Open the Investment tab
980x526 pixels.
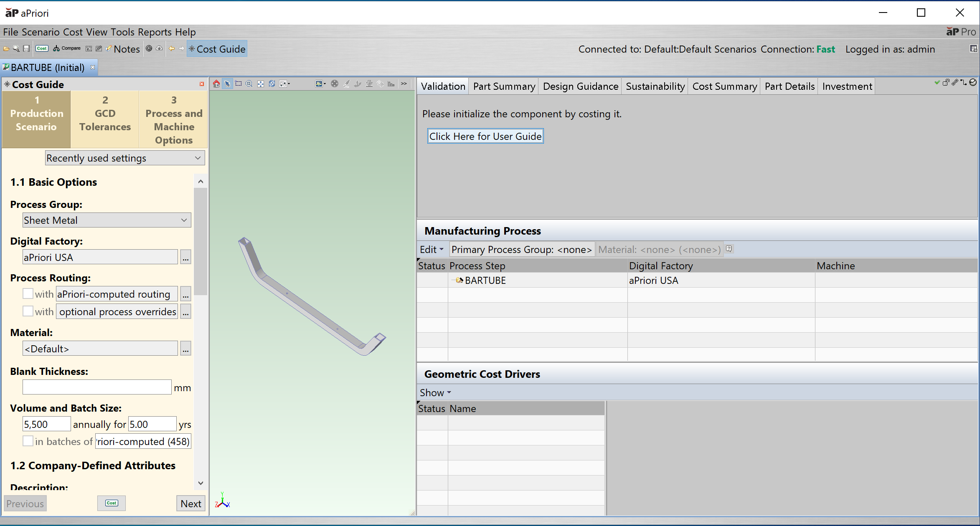tap(847, 86)
